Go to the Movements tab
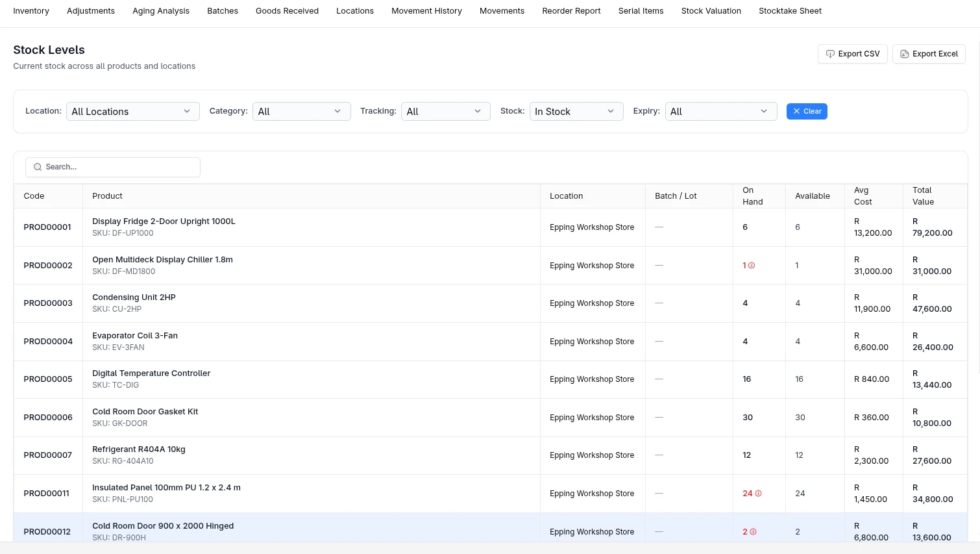Screen dimensions: 980x554 coord(502,11)
